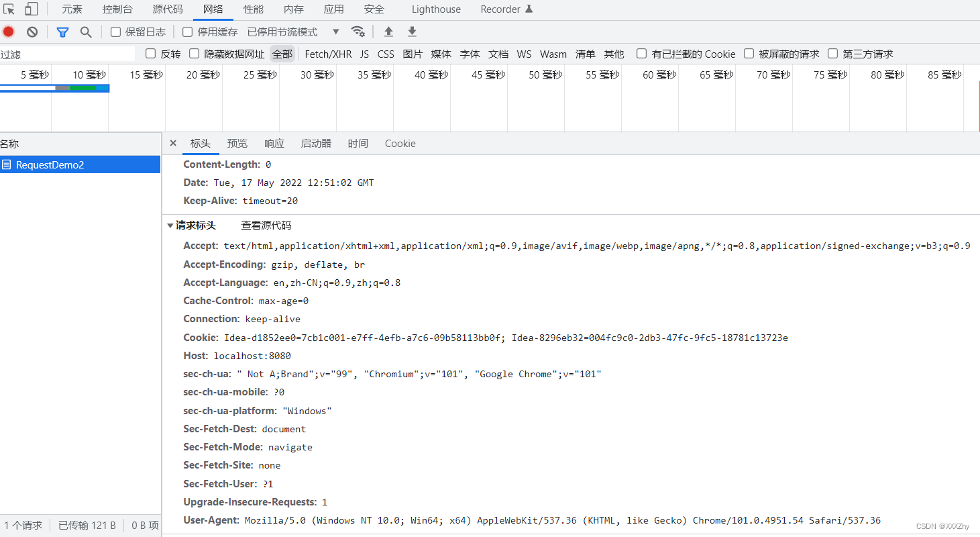
Task: Select the Fetch/XHR filter button
Action: [x=327, y=54]
